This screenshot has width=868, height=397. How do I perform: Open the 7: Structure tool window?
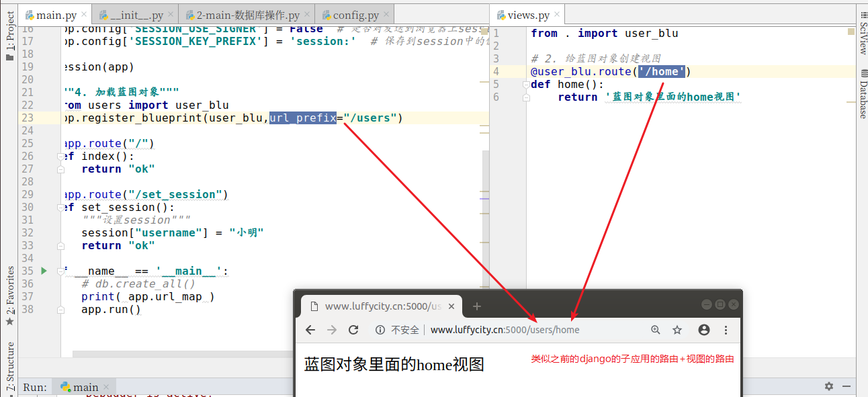click(9, 366)
